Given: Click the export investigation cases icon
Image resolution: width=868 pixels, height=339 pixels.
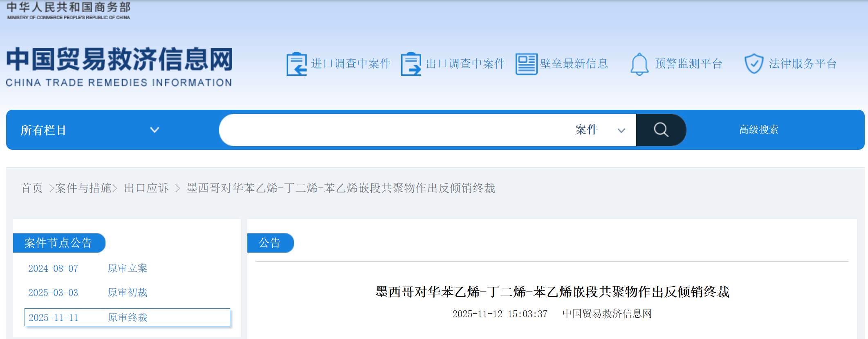Looking at the screenshot, I should [x=411, y=64].
